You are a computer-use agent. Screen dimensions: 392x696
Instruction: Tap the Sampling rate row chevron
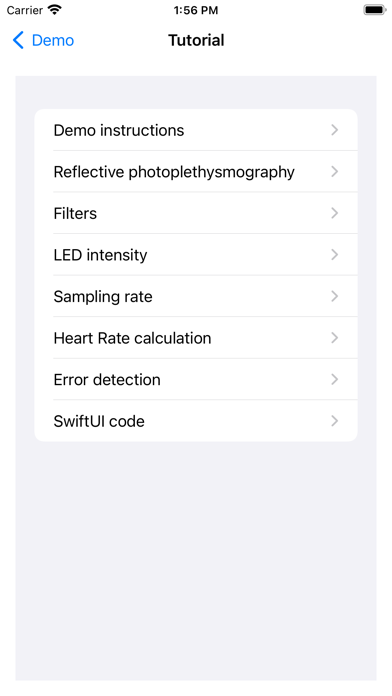pyautogui.click(x=335, y=297)
